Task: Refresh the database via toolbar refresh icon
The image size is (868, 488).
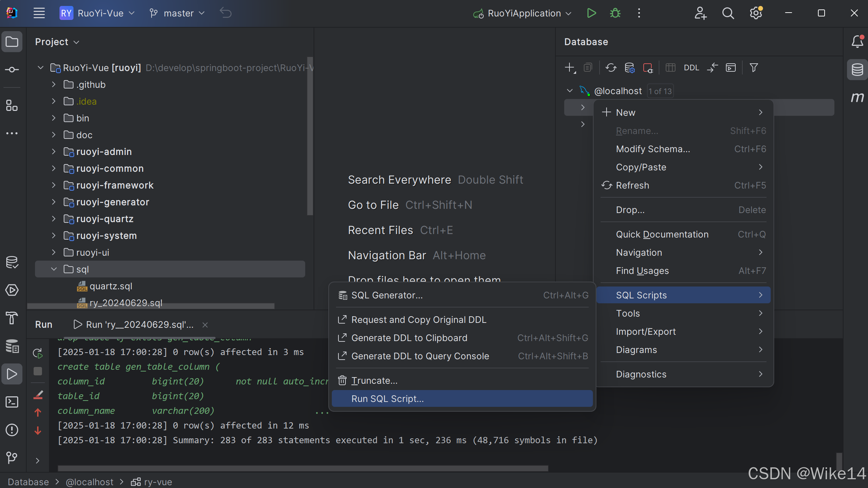Action: pyautogui.click(x=611, y=68)
